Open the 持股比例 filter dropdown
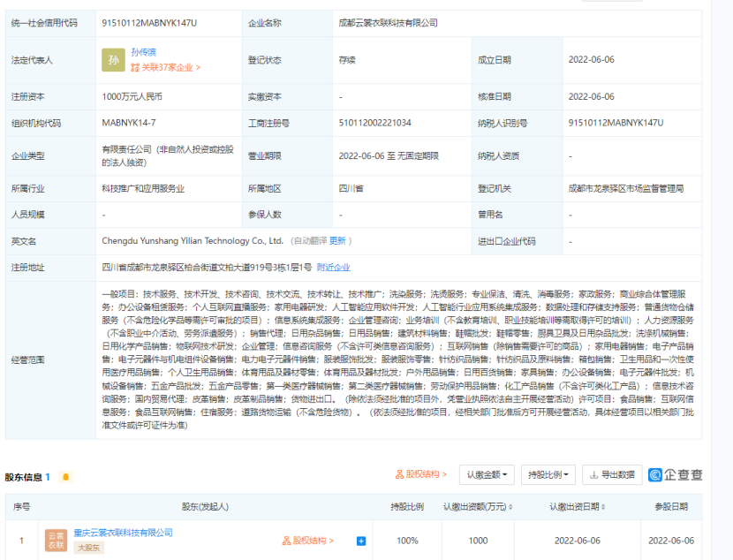 click(548, 474)
